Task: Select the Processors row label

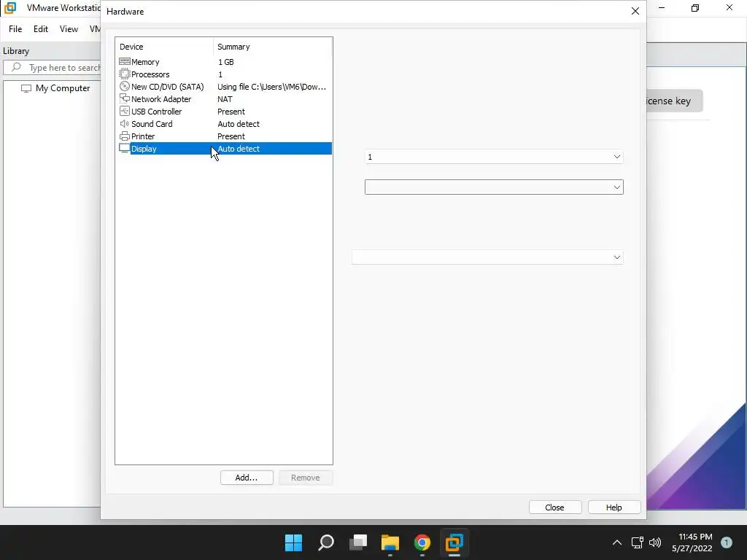Action: (150, 74)
